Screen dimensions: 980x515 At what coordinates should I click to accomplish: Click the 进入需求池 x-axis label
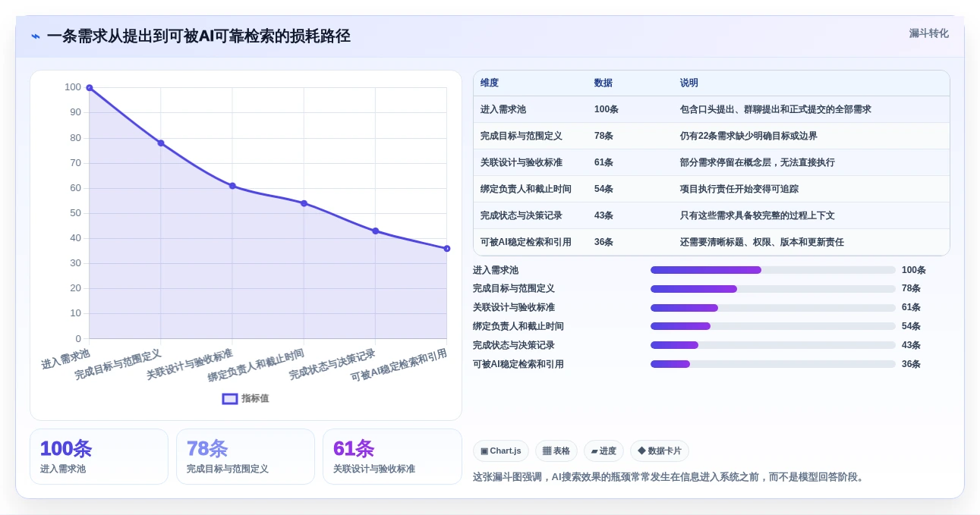tap(65, 358)
